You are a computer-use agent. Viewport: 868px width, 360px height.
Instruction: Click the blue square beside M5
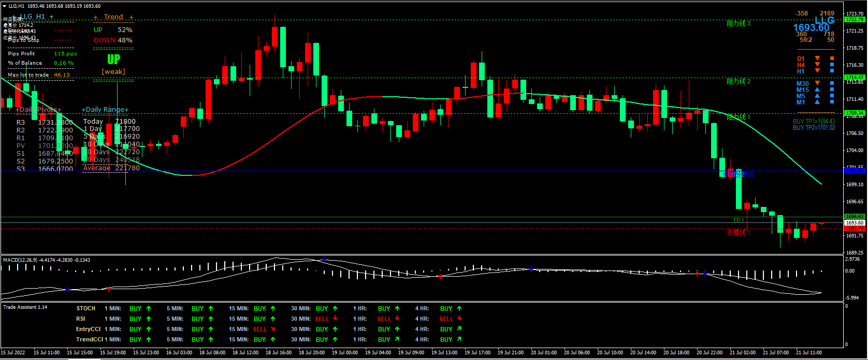point(832,96)
